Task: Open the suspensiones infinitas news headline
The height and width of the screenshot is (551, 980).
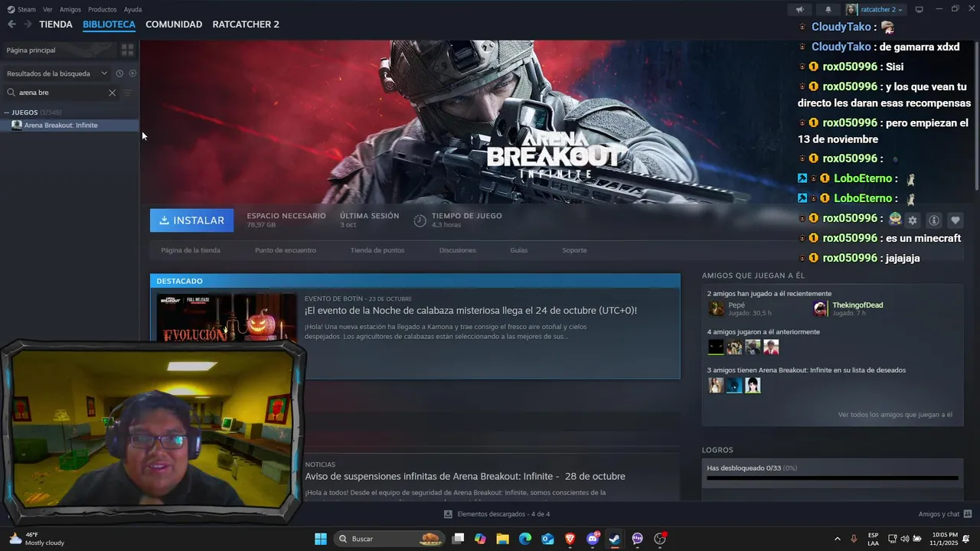Action: tap(465, 476)
